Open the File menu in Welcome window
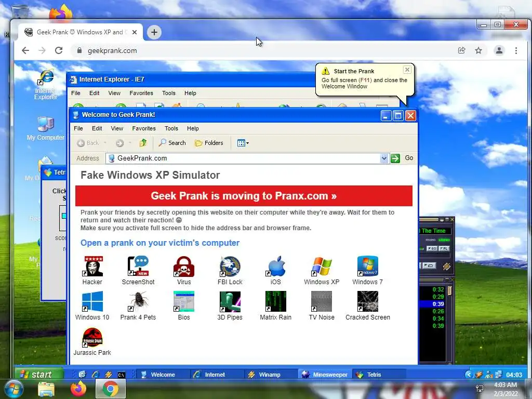532x399 pixels. pos(78,128)
